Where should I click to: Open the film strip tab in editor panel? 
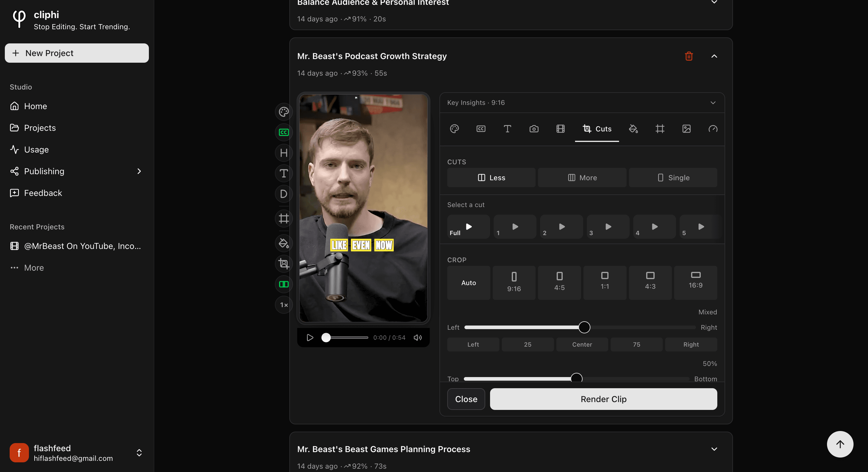click(x=560, y=129)
